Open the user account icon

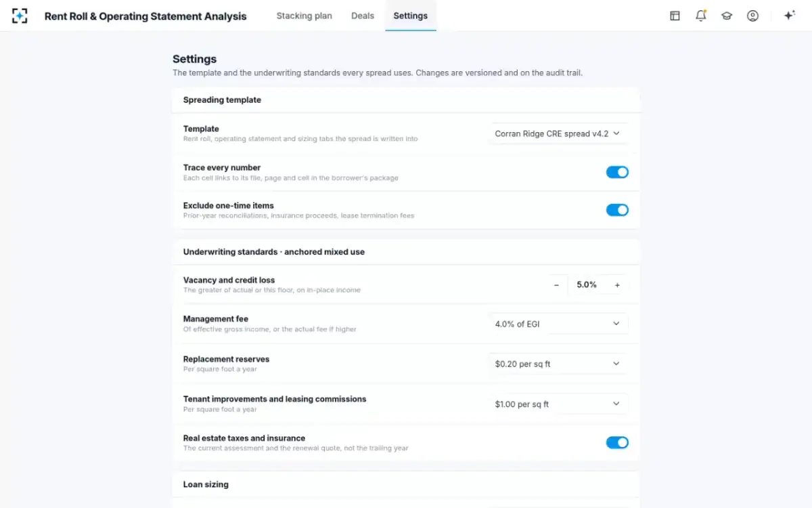pyautogui.click(x=752, y=16)
